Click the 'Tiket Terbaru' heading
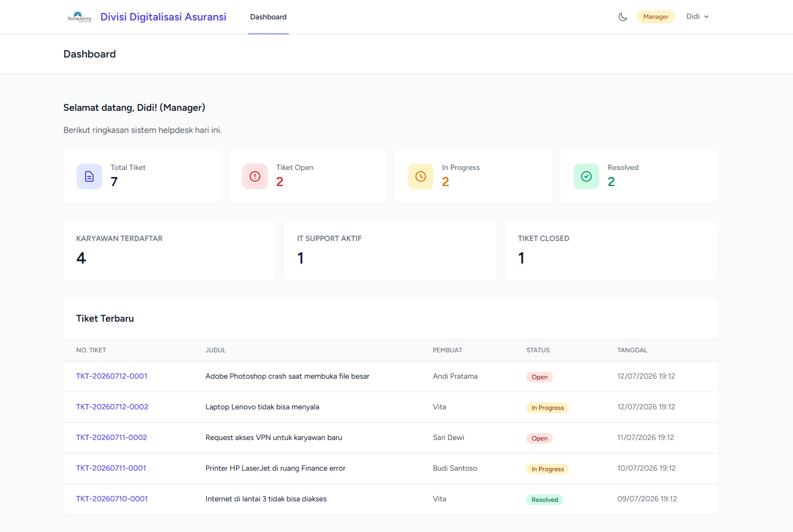The image size is (793, 532). point(105,318)
